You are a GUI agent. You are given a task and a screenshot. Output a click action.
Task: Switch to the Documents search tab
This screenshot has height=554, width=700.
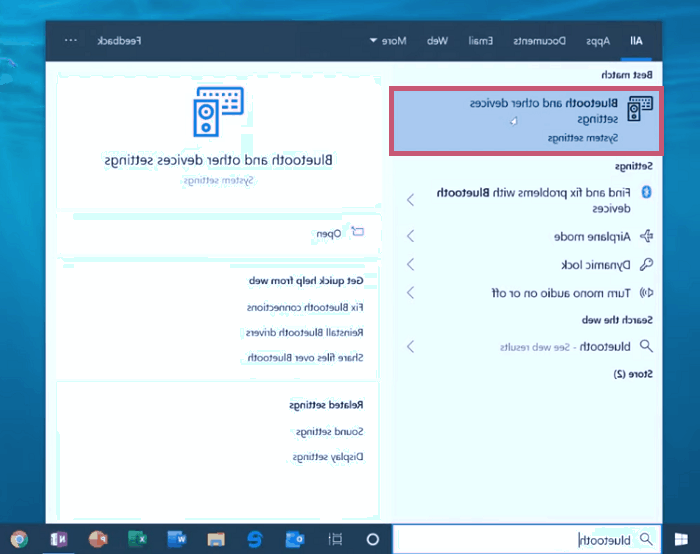click(540, 41)
